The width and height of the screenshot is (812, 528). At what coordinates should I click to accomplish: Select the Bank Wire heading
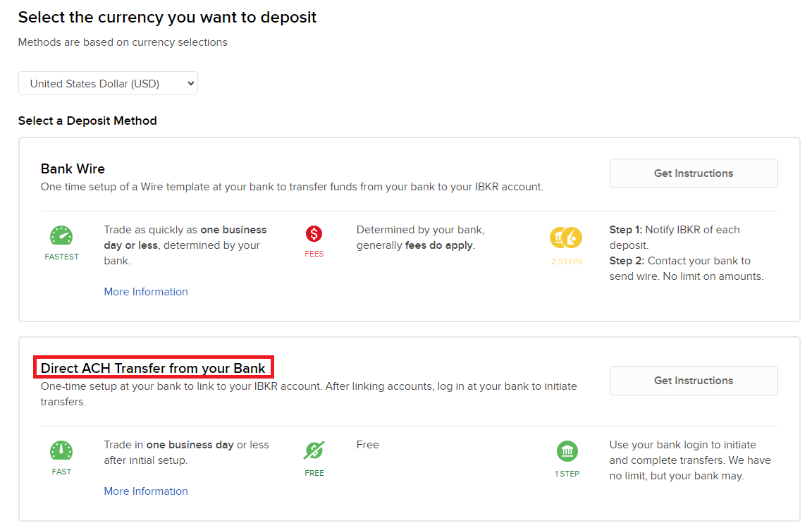(73, 169)
